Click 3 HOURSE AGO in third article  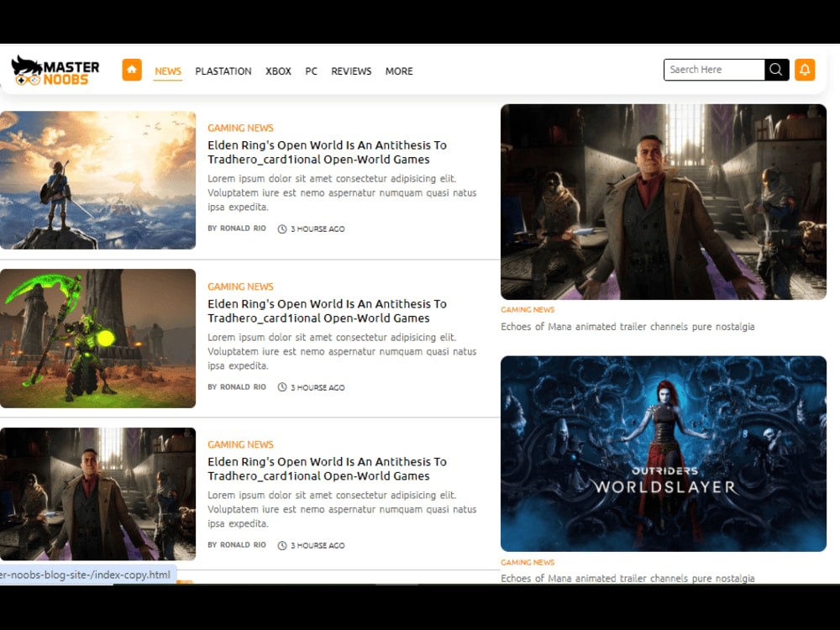tap(318, 545)
